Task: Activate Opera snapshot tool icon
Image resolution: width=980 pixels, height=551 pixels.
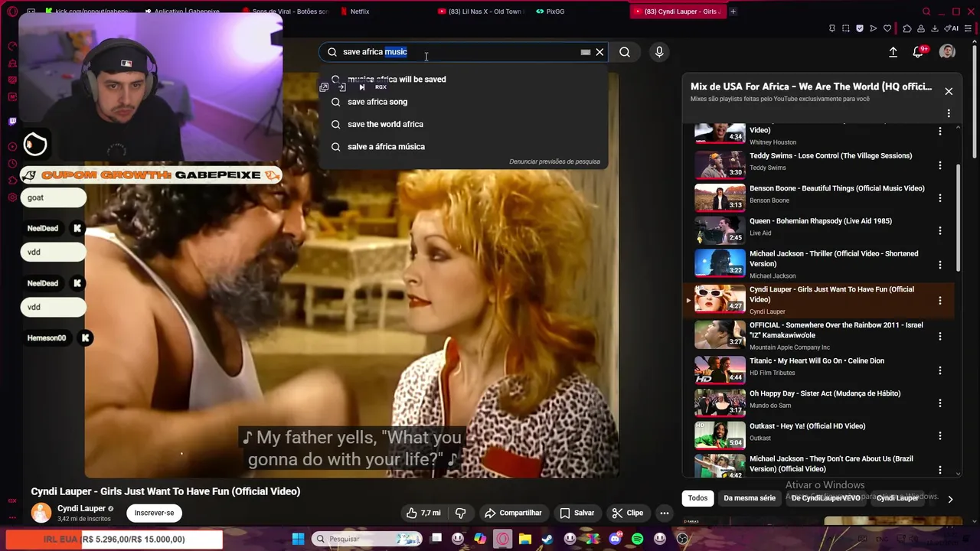Action: tap(846, 28)
